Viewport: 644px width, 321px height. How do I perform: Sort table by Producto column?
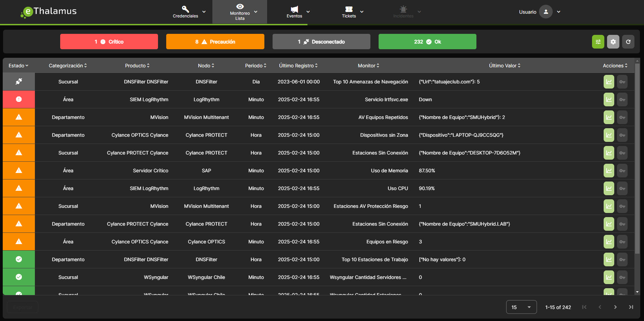click(x=137, y=66)
